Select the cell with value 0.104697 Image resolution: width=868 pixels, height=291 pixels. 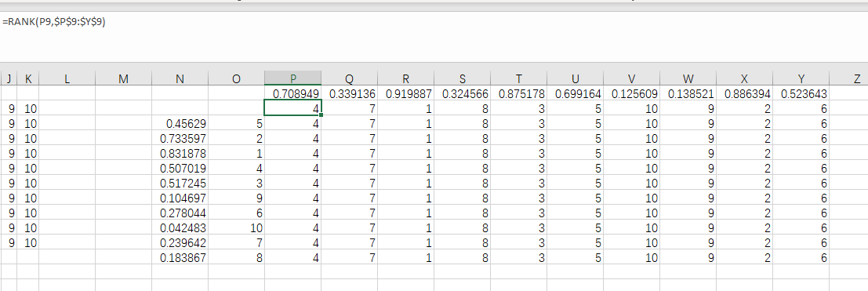pos(180,198)
